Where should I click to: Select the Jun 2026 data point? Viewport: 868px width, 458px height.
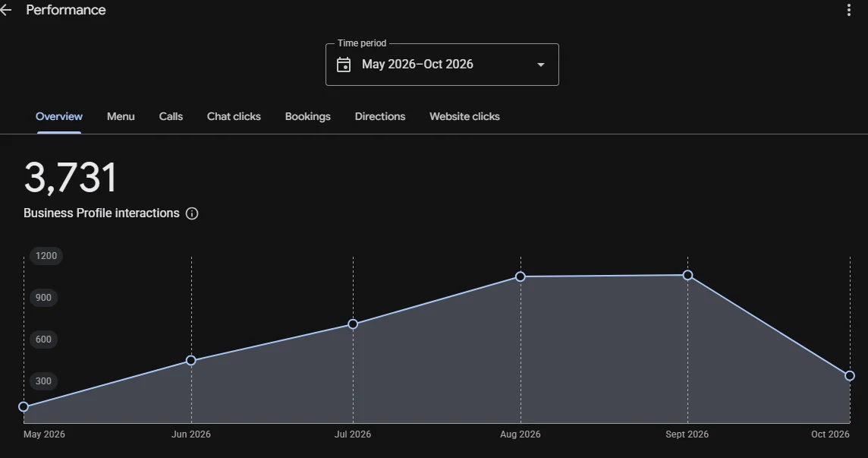[x=191, y=361]
